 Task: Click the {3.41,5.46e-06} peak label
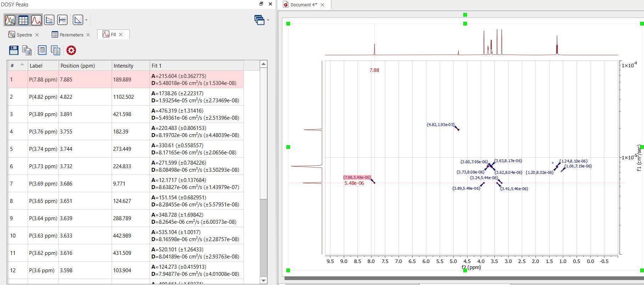pyautogui.click(x=514, y=189)
